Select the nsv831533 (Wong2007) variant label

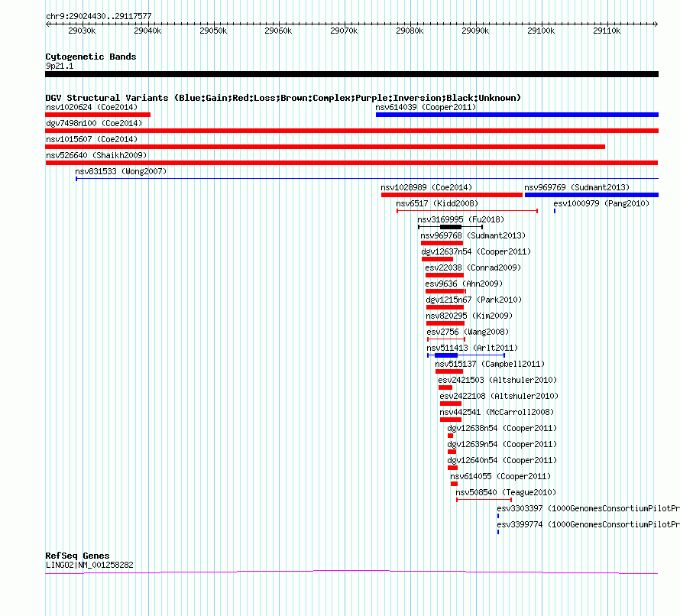tap(121, 171)
